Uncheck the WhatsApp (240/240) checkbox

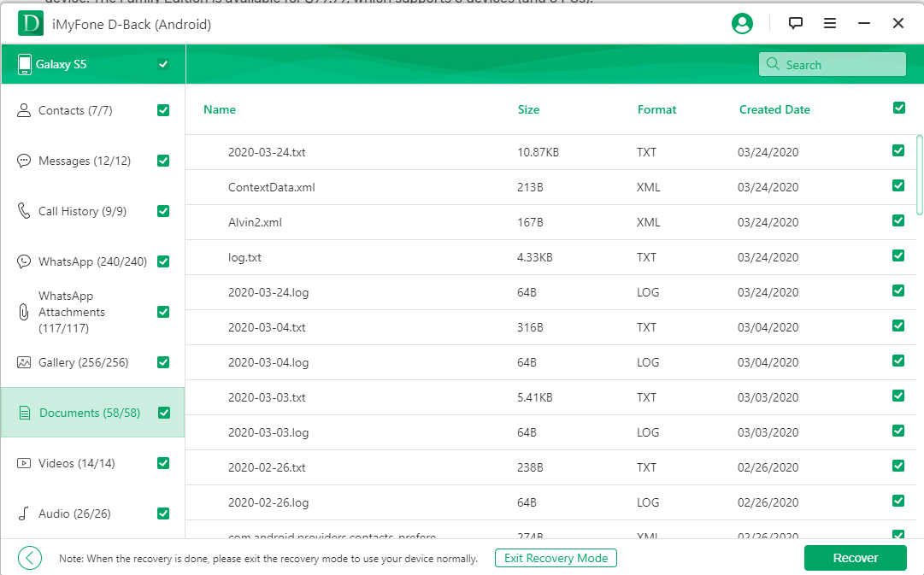click(163, 261)
